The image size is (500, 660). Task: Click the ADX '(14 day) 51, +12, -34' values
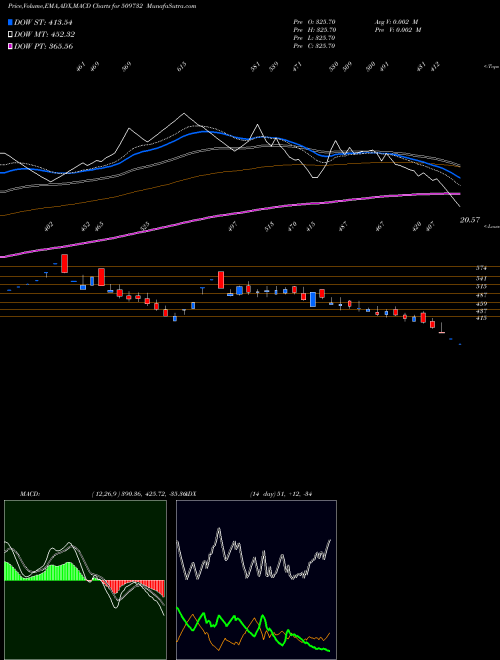point(280,494)
